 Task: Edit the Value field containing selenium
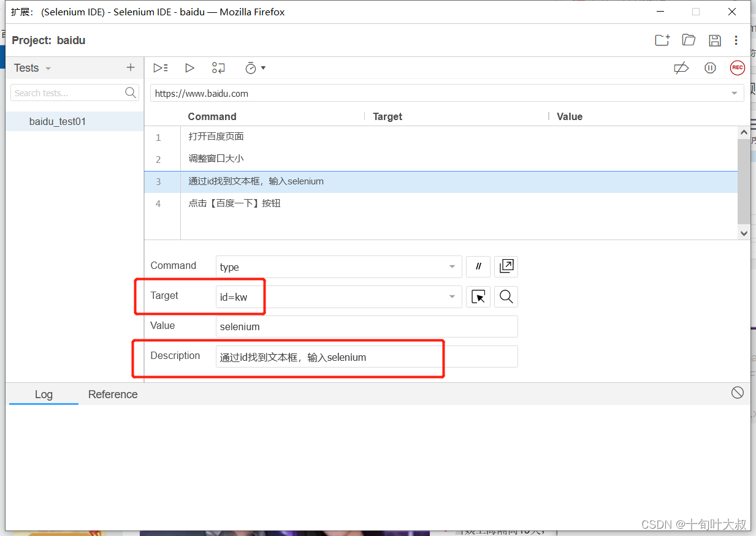[x=367, y=327]
